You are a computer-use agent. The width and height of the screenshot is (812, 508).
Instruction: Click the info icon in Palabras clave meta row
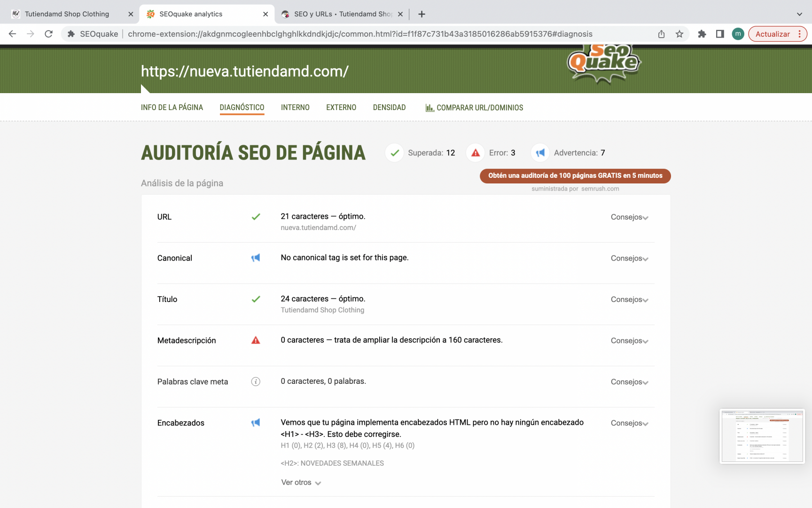256,381
